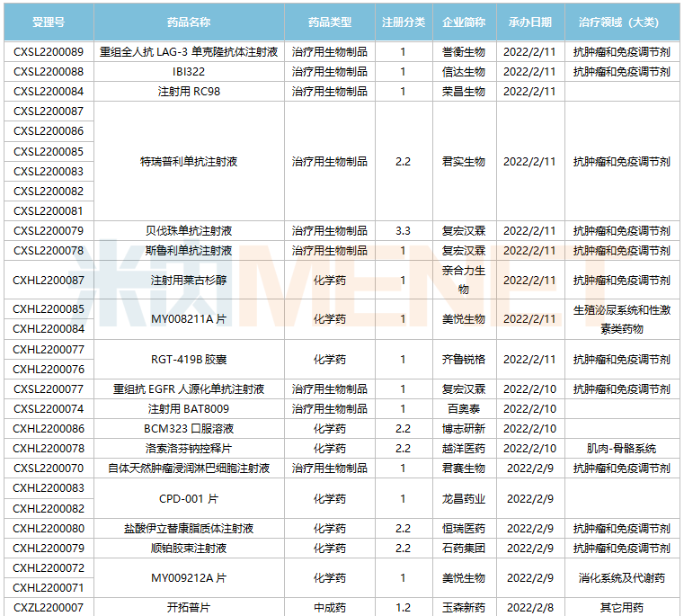
Task: Click drug name 顺铂胶束注射液
Action: coord(189,549)
